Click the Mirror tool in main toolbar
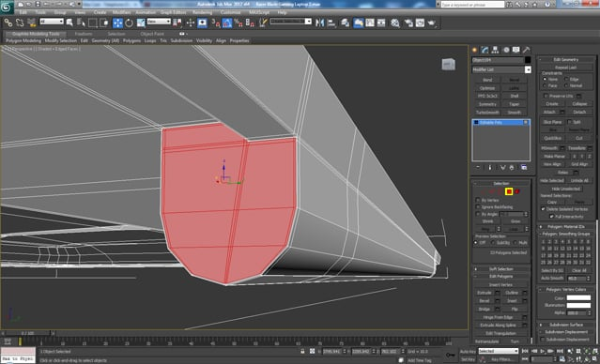 point(319,23)
